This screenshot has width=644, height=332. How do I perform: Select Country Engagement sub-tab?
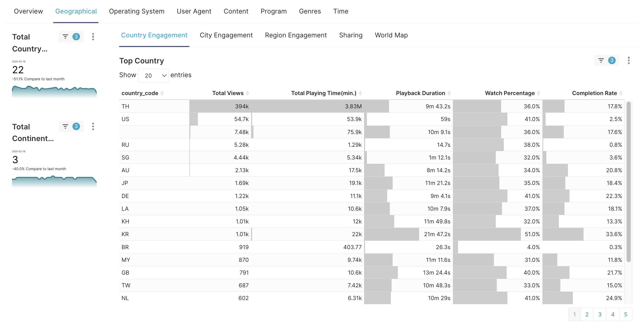click(154, 35)
